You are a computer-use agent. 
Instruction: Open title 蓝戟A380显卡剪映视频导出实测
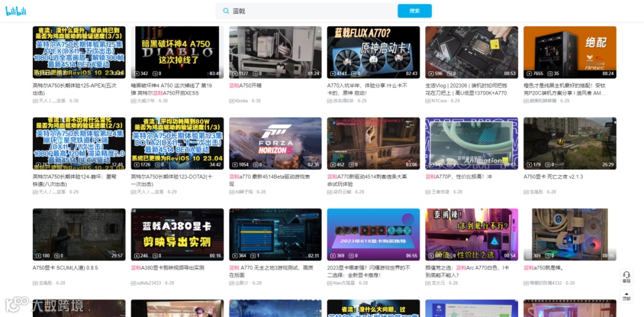pos(168,268)
